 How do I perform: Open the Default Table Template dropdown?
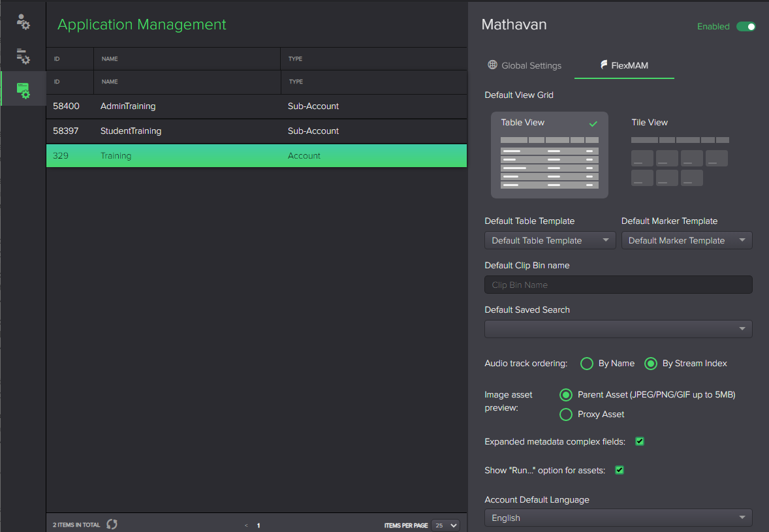click(549, 240)
